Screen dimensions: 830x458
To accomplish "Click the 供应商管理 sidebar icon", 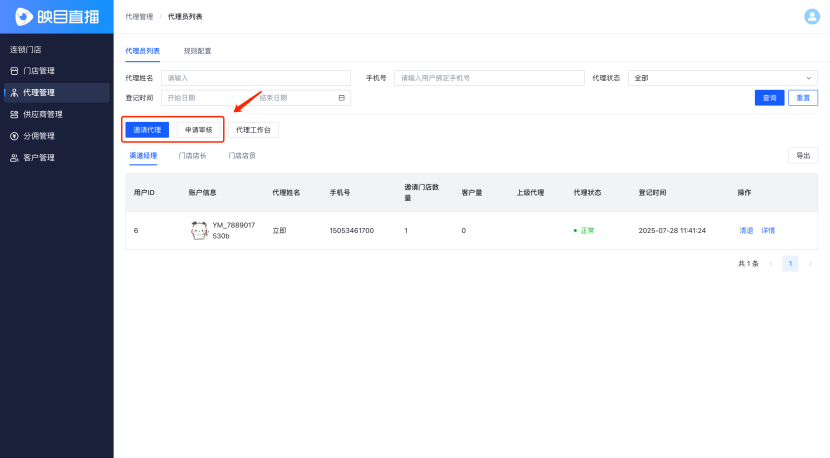I will pyautogui.click(x=14, y=114).
